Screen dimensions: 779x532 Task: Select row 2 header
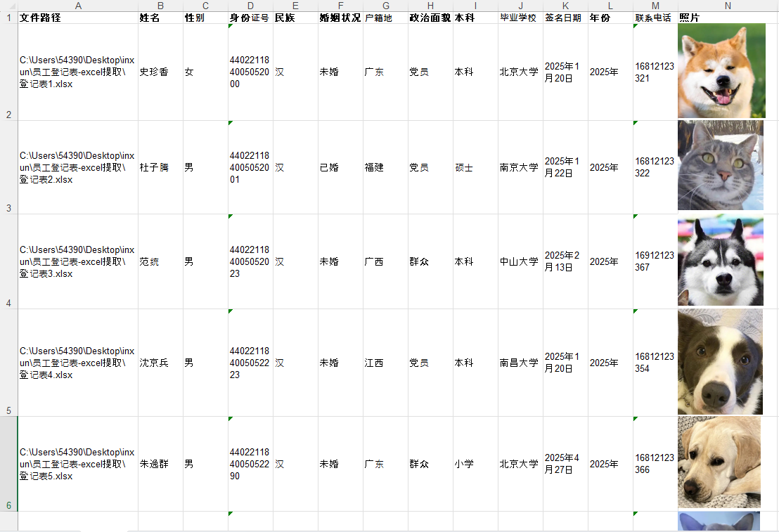coord(8,72)
